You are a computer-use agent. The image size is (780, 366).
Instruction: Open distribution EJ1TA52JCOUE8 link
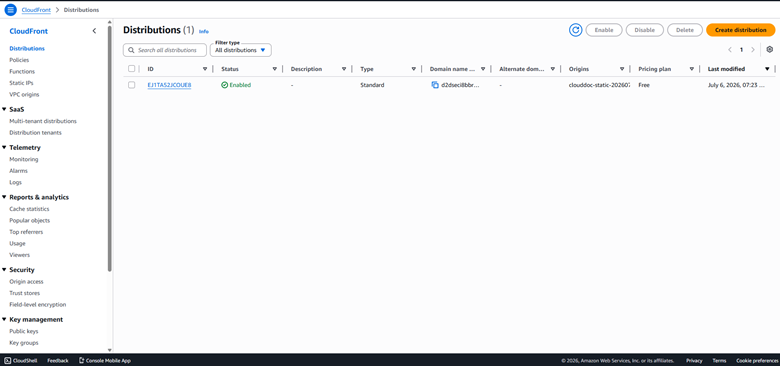coord(169,85)
